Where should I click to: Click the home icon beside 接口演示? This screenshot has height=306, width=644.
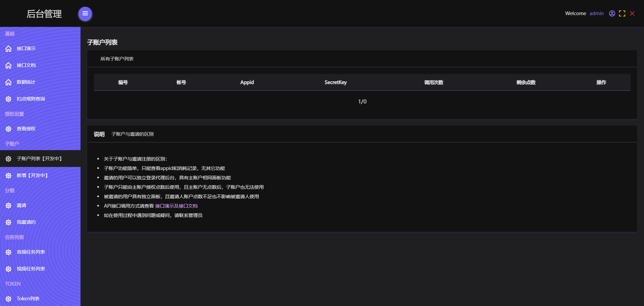[9, 49]
